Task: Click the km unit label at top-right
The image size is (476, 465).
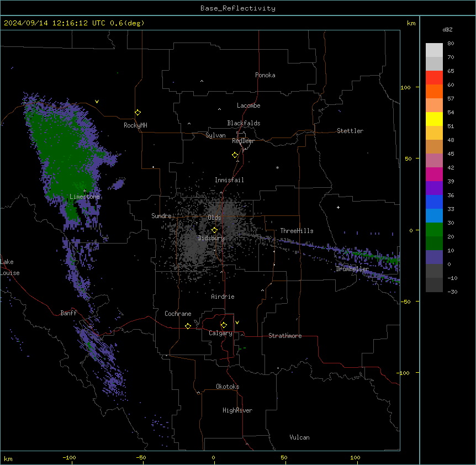Action: coord(411,23)
